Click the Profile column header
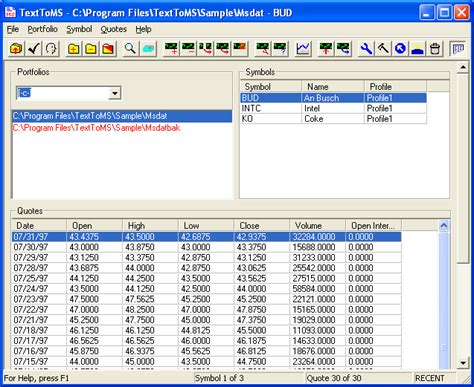The image size is (474, 387). (x=395, y=87)
